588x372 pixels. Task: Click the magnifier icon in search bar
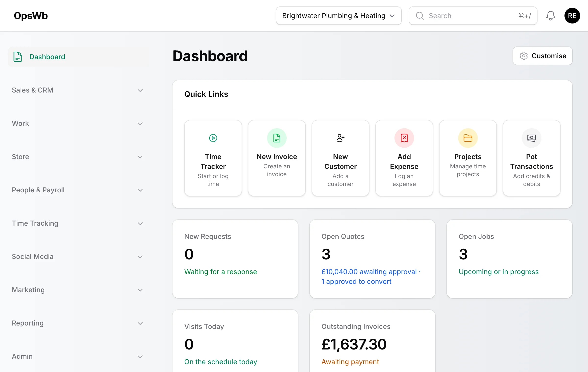coord(420,16)
